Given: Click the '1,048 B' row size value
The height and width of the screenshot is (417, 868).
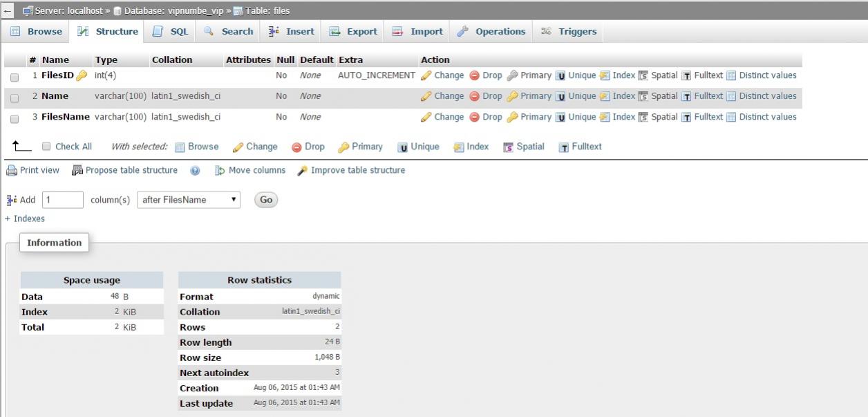Looking at the screenshot, I should coord(326,358).
